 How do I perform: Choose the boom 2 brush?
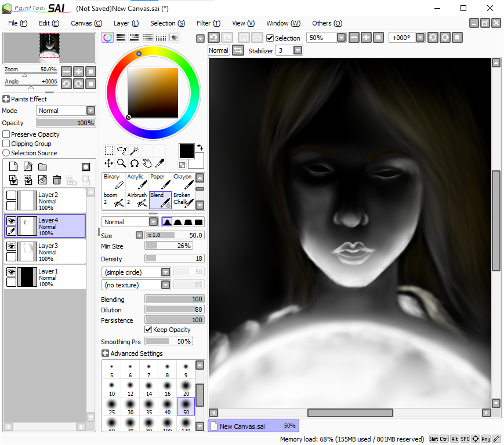(114, 200)
